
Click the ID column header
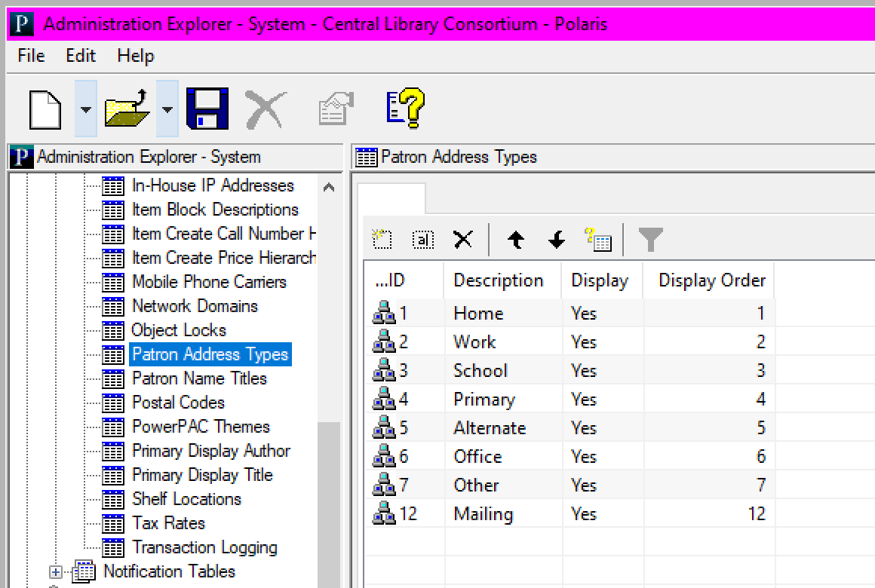click(404, 280)
